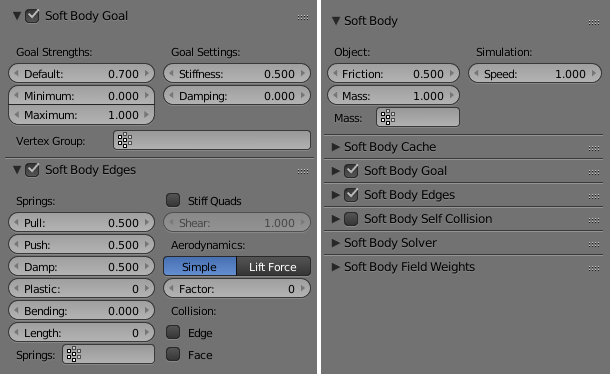Increase Push spring value with right arrow
This screenshot has height=374, width=610.
pyautogui.click(x=147, y=244)
